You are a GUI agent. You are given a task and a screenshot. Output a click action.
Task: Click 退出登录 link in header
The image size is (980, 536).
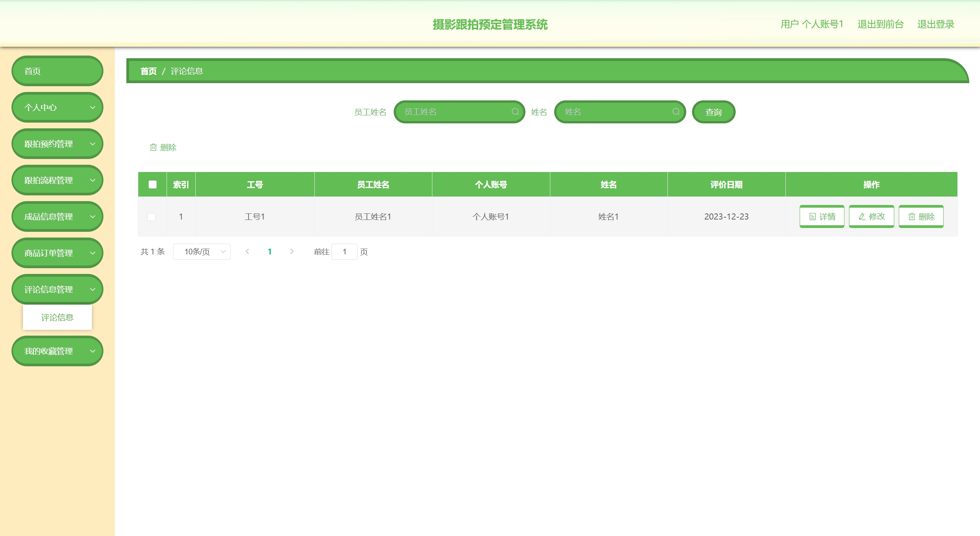tap(935, 24)
